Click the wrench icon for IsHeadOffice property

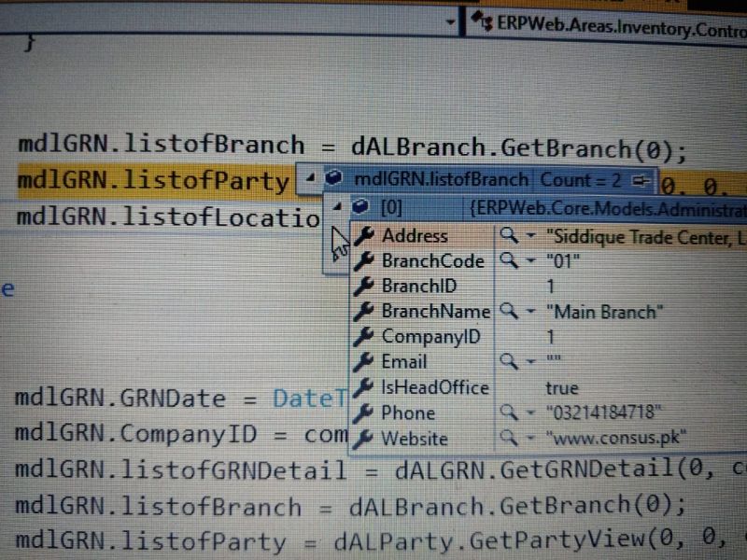click(364, 387)
